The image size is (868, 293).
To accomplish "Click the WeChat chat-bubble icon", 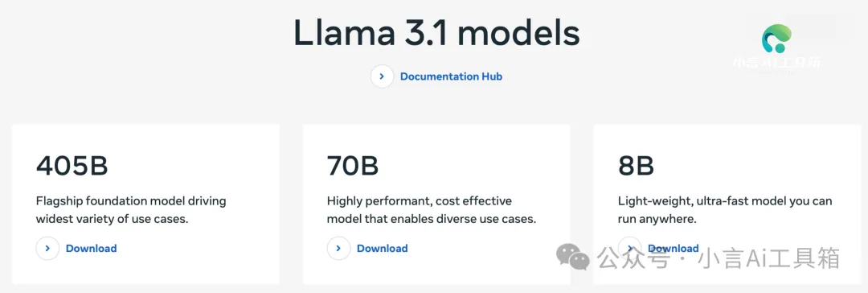I will pyautogui.click(x=573, y=257).
